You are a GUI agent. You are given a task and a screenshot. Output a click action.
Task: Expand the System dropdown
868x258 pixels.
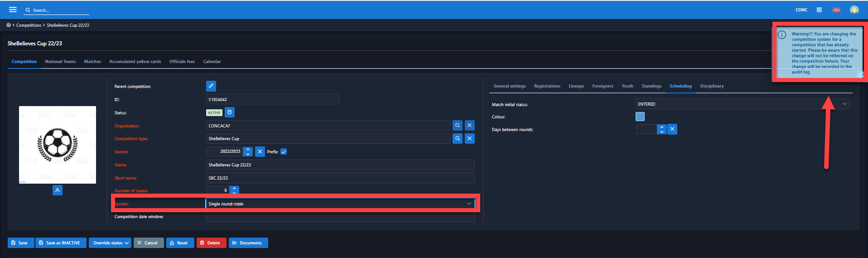469,204
